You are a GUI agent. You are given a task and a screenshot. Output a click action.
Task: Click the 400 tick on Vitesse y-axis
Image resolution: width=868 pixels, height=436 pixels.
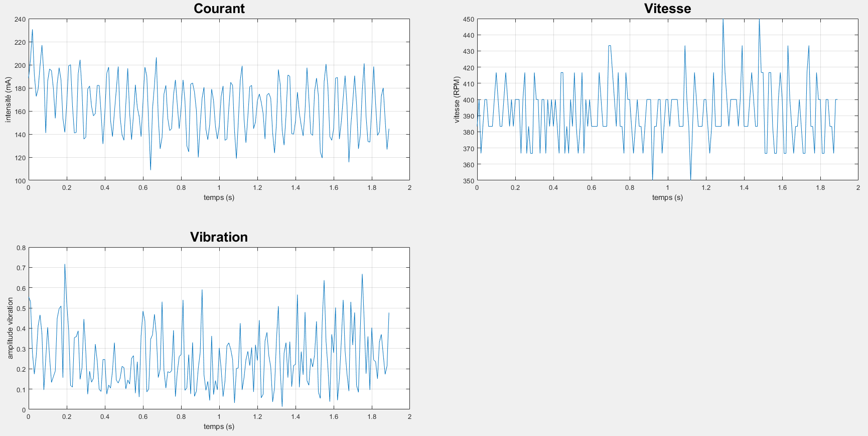pyautogui.click(x=469, y=100)
